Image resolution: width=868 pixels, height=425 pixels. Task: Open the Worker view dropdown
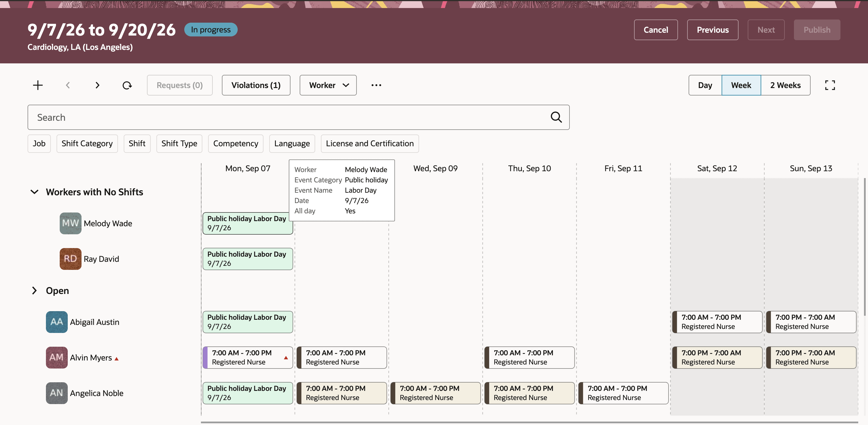coord(328,85)
